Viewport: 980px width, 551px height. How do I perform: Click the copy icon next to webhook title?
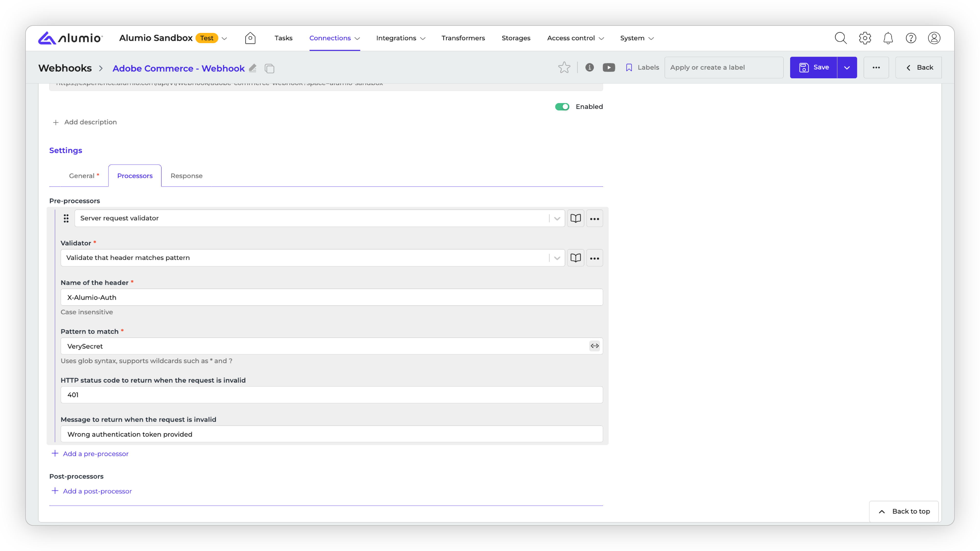coord(269,68)
